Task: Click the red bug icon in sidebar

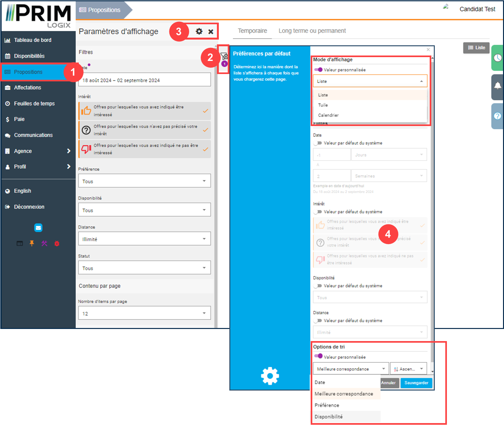Action: [57, 243]
